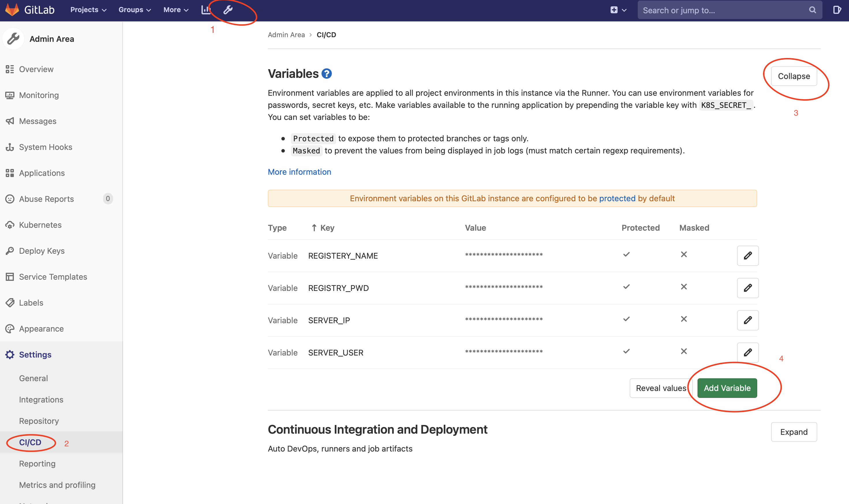Click the Value column header
This screenshot has width=849, height=504.
coord(476,228)
